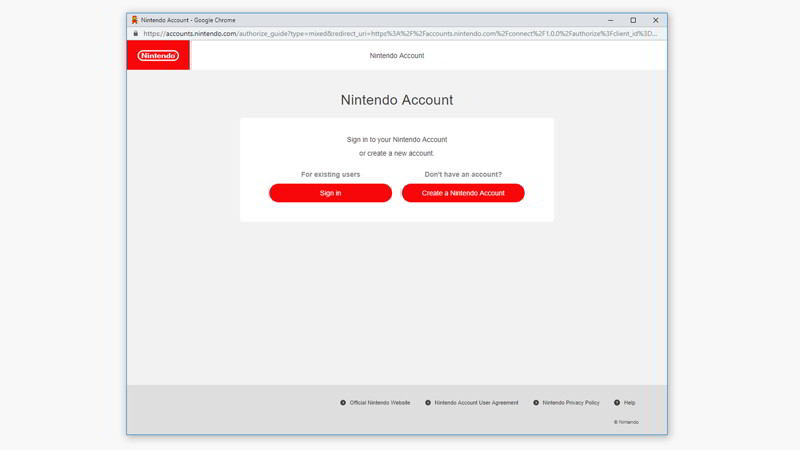Click arrow icon beside Nintendo Account User Agreement
800x450 pixels.
428,403
